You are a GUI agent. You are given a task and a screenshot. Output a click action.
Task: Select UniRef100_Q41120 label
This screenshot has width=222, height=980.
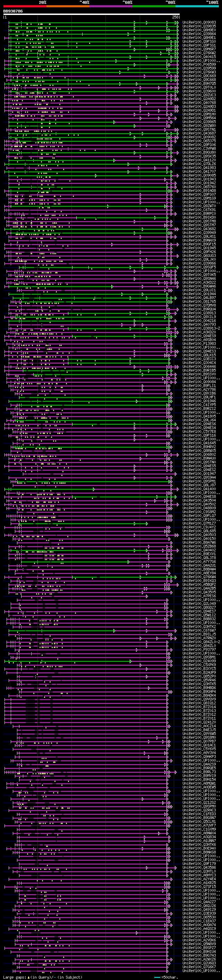point(199,160)
